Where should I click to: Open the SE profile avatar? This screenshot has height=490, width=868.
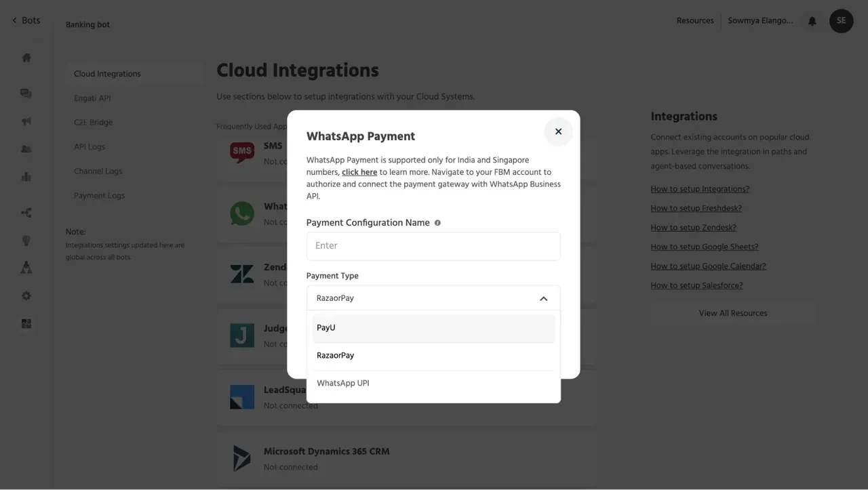pyautogui.click(x=842, y=21)
